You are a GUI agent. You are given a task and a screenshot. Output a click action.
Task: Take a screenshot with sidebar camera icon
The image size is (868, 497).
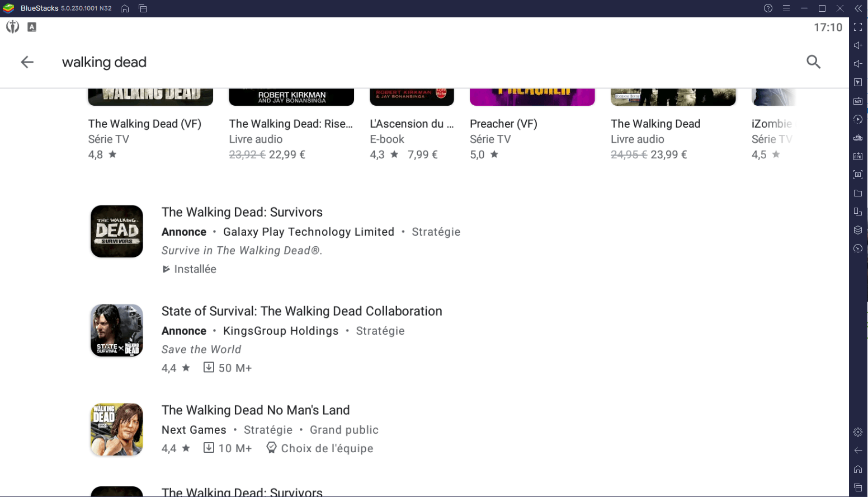[x=858, y=175]
